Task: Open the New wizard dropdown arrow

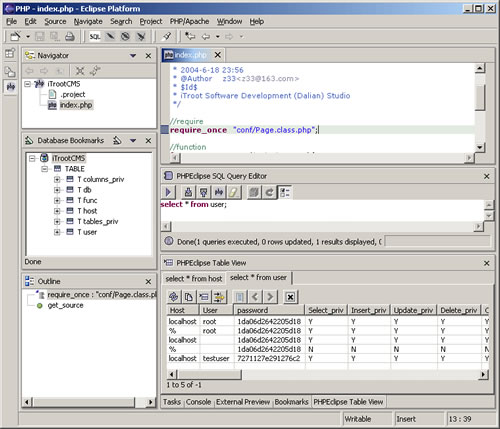Action: click(28, 36)
